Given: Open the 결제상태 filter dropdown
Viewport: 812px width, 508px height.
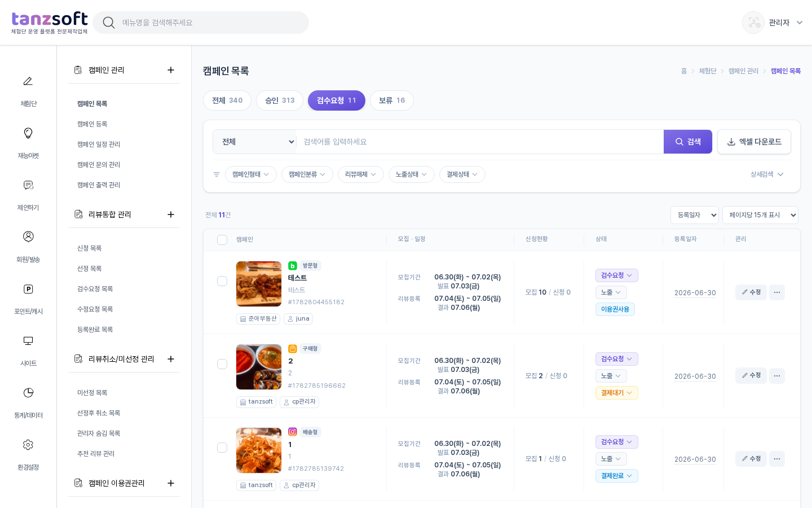Looking at the screenshot, I should coord(462,174).
